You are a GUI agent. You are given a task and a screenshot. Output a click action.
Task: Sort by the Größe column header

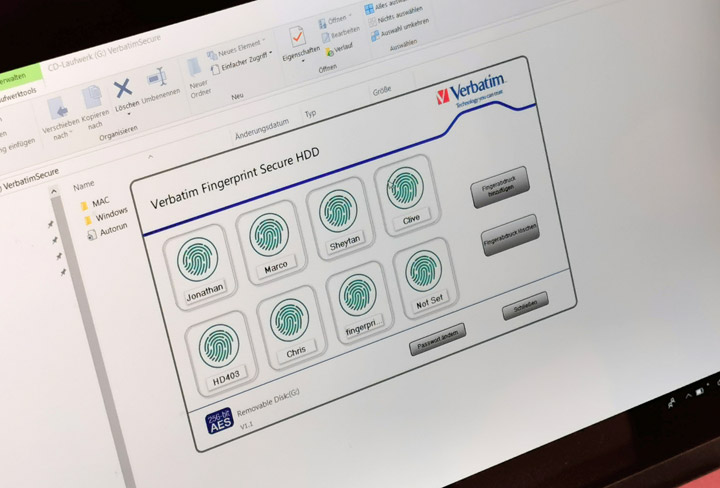pos(382,91)
